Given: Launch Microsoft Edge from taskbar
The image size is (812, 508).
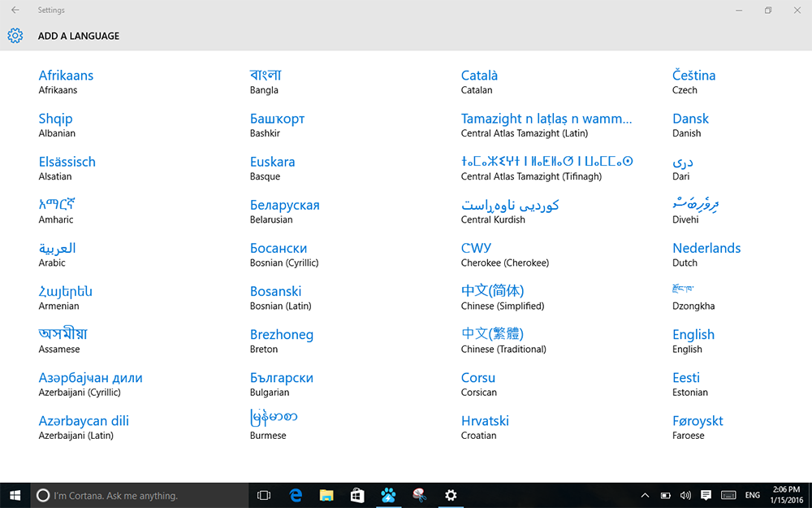Looking at the screenshot, I should pos(296,495).
